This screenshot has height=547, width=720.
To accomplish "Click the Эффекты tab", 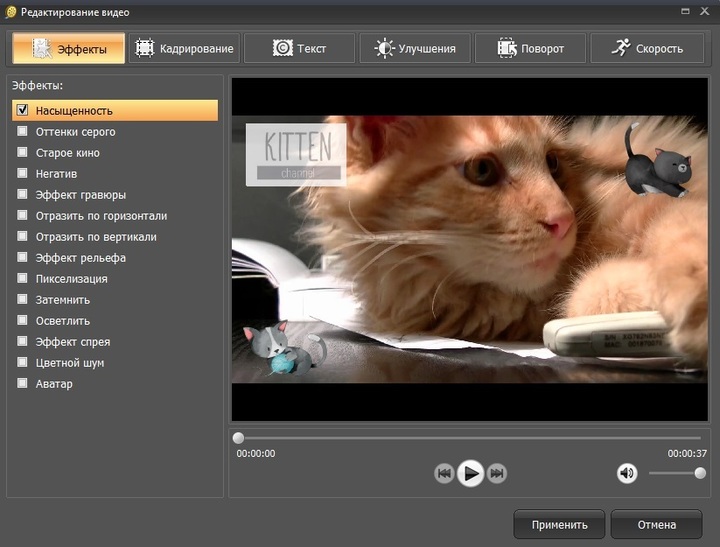I will (69, 48).
